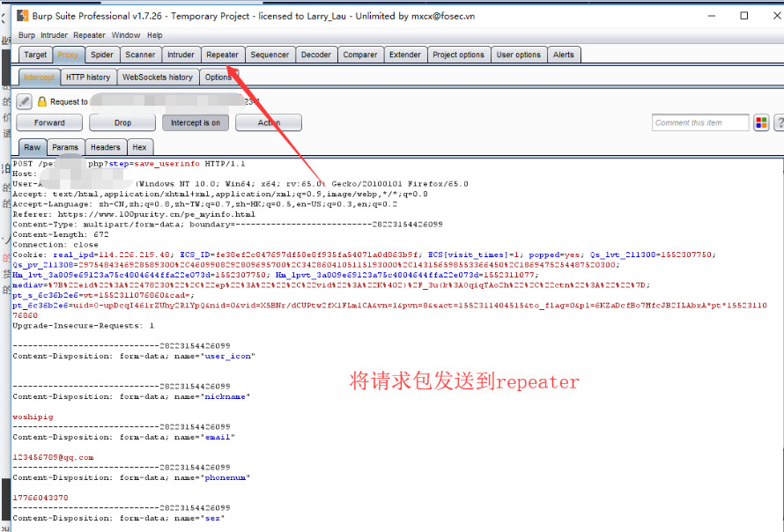Open the Help menu
The height and width of the screenshot is (532, 784).
(154, 35)
